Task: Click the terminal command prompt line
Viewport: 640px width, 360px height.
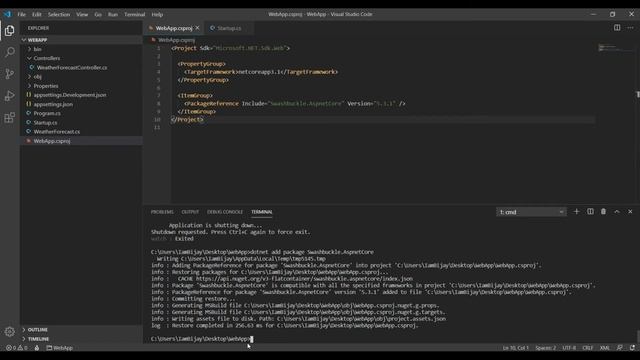Action: tap(202, 339)
